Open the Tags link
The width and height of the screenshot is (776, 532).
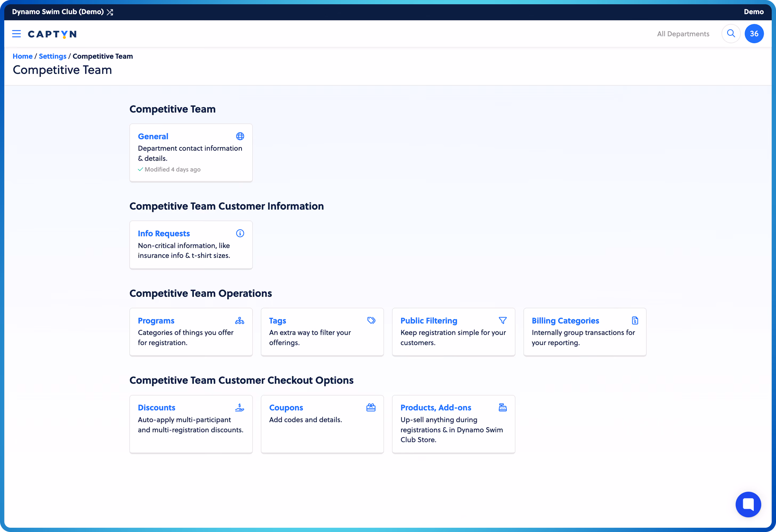[277, 321]
